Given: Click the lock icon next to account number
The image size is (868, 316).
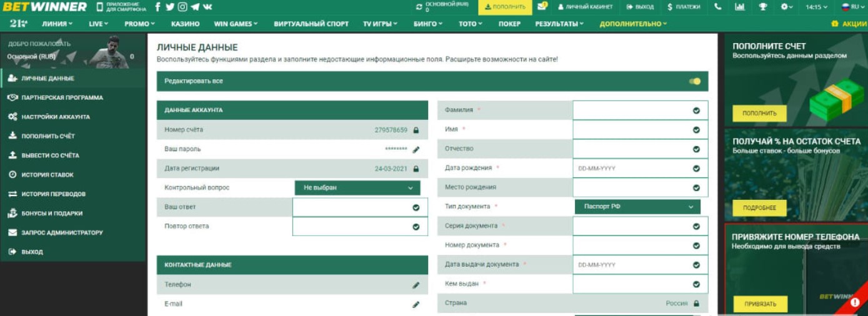Looking at the screenshot, I should tap(416, 130).
